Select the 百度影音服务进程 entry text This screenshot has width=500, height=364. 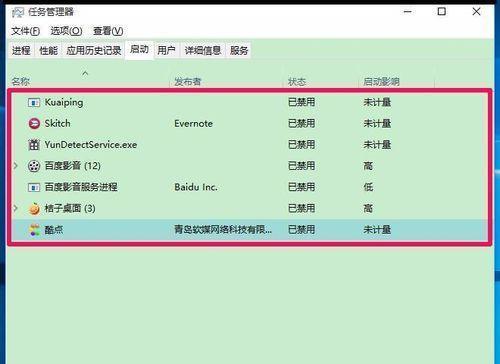[81, 187]
